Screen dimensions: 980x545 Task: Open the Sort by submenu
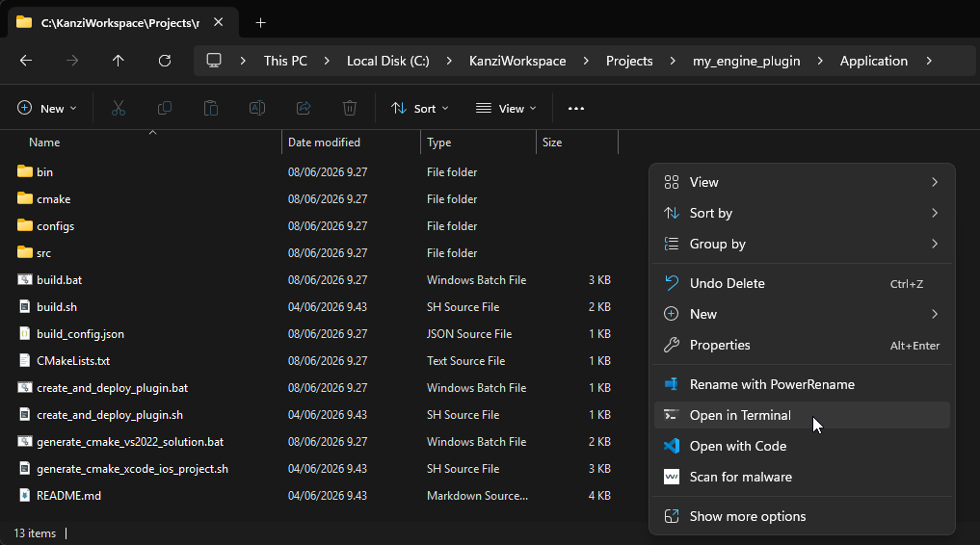tap(802, 213)
